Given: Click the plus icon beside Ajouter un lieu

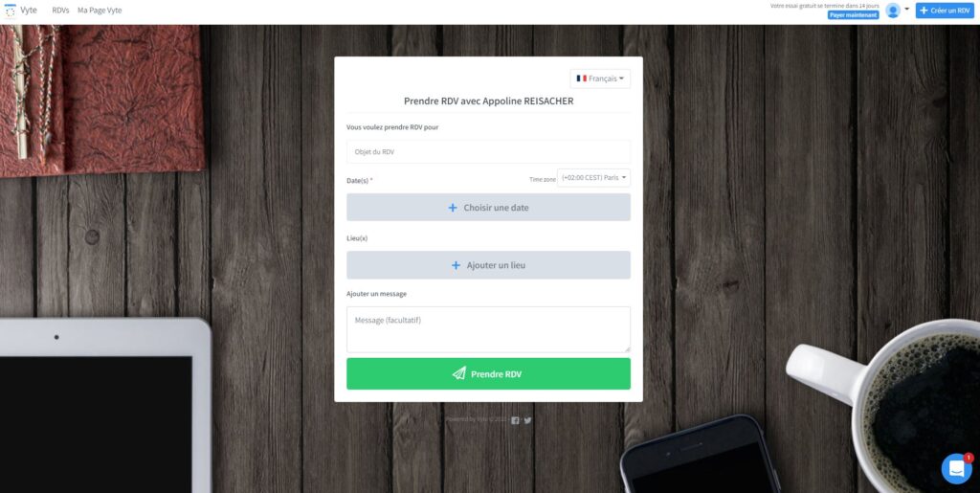Looking at the screenshot, I should click(x=456, y=265).
